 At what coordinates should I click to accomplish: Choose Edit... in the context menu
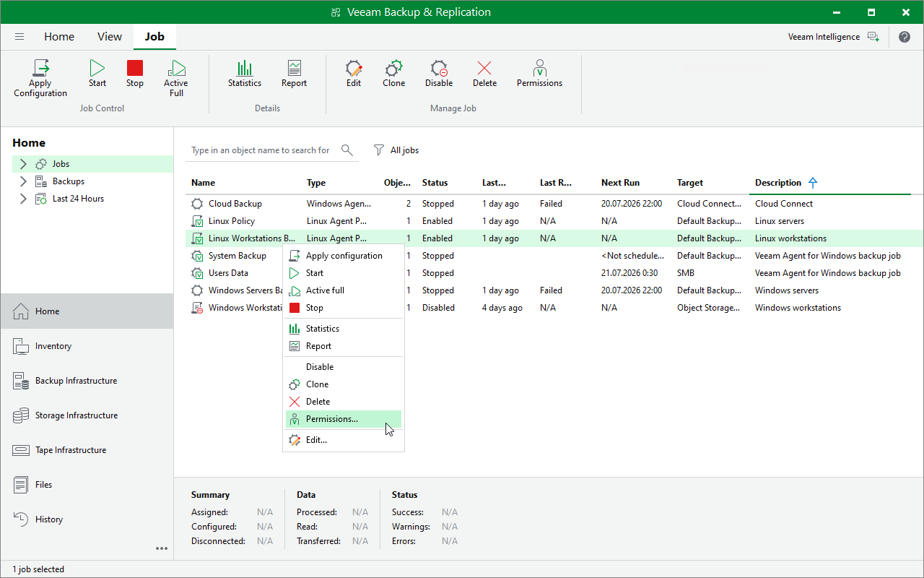[344, 439]
